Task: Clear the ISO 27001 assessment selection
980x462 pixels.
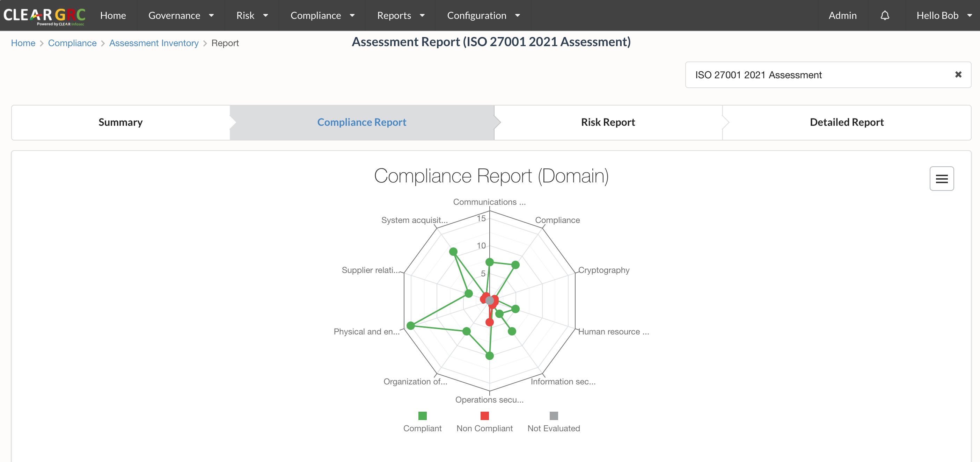Action: (x=958, y=74)
